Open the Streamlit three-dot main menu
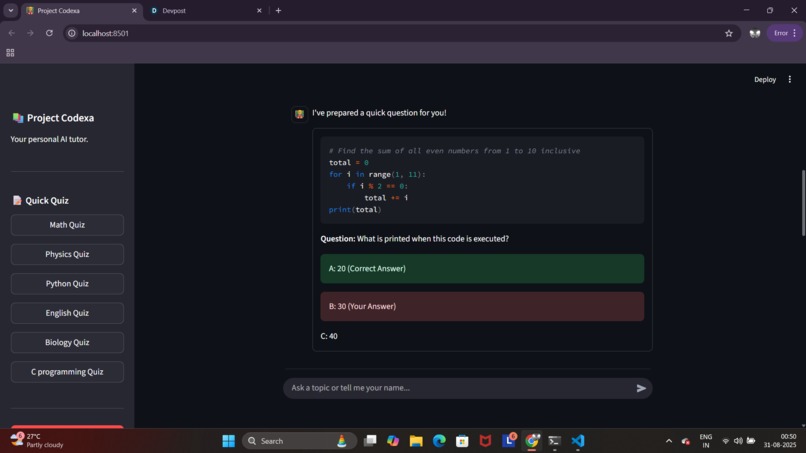This screenshot has width=806, height=453. click(x=790, y=79)
